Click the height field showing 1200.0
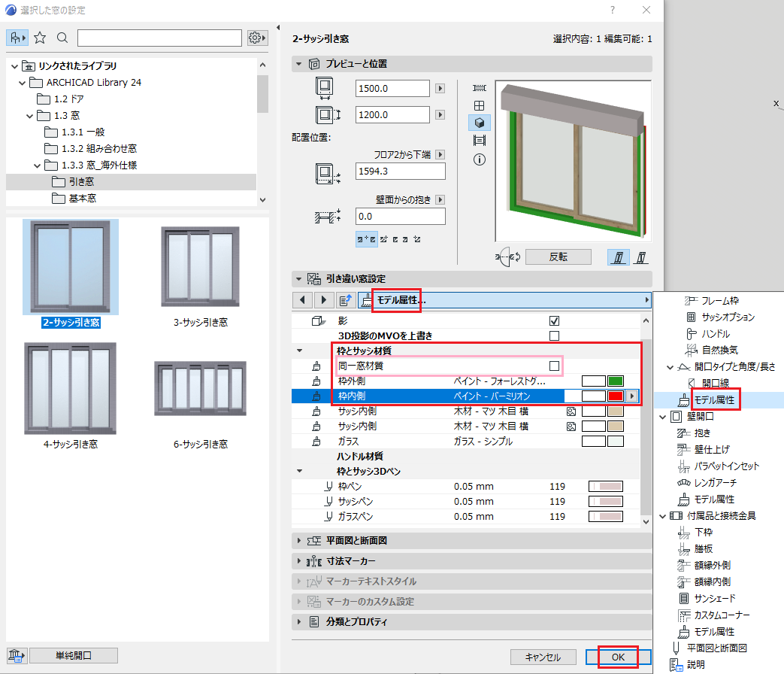The image size is (784, 674). tap(392, 114)
